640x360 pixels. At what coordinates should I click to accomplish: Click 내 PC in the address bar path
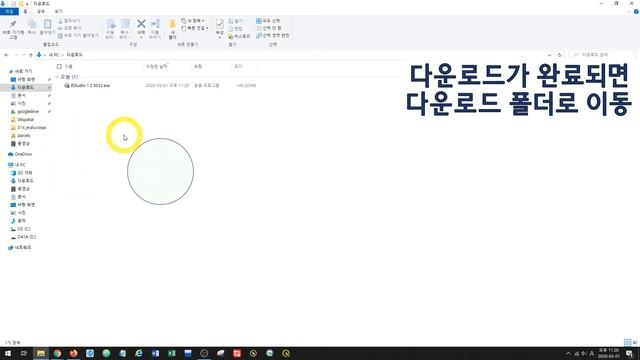53,55
